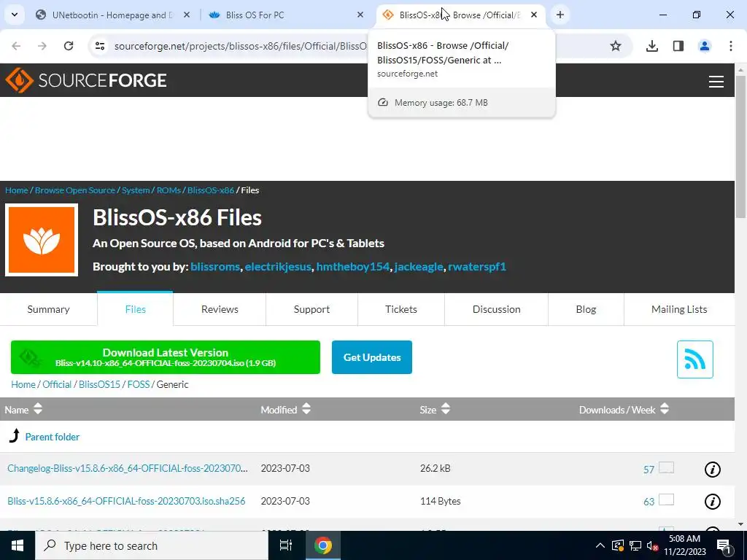This screenshot has height=560, width=747.
Task: Open ROMs breadcrumb link
Action: click(x=169, y=190)
